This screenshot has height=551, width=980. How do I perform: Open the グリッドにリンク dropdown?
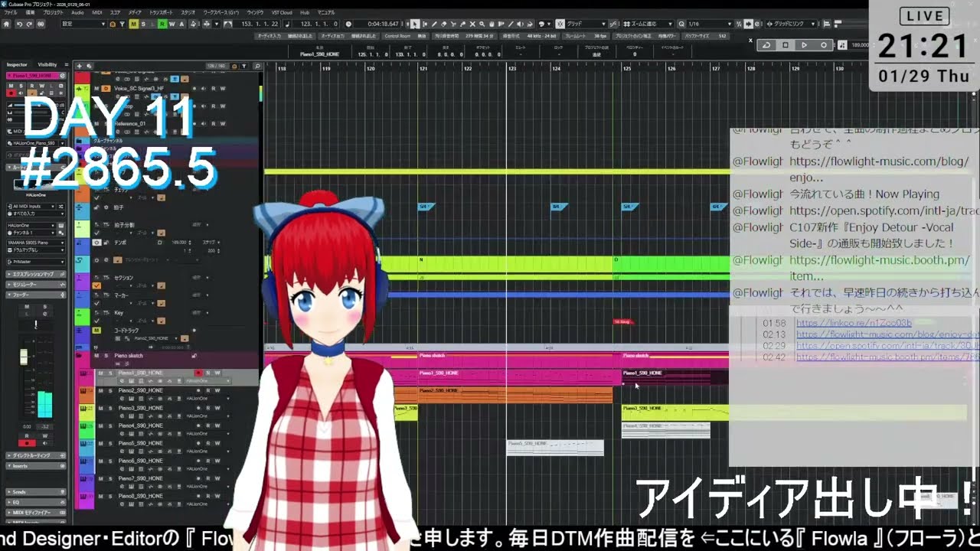click(792, 24)
